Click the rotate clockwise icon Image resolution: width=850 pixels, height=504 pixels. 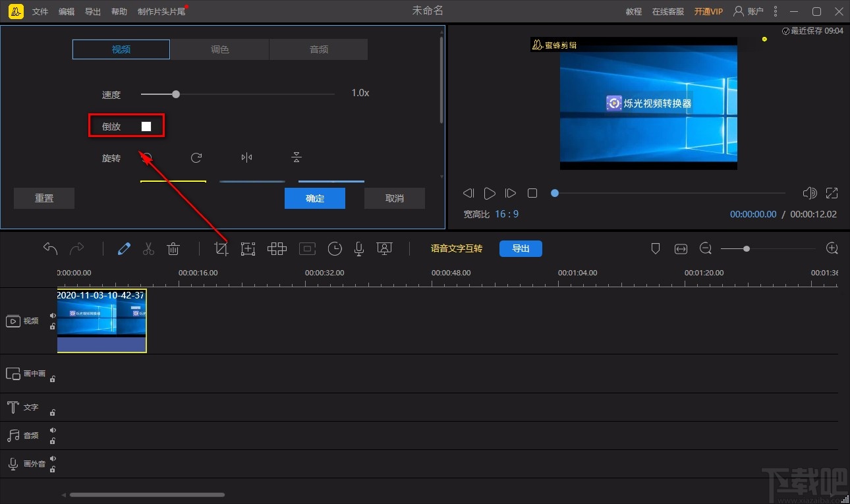pos(196,157)
